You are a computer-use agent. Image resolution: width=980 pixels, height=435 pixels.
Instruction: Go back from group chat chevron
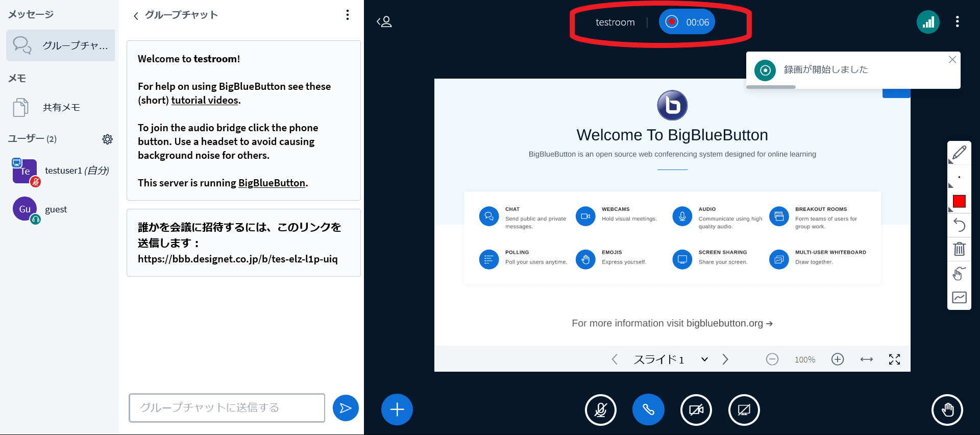(136, 16)
